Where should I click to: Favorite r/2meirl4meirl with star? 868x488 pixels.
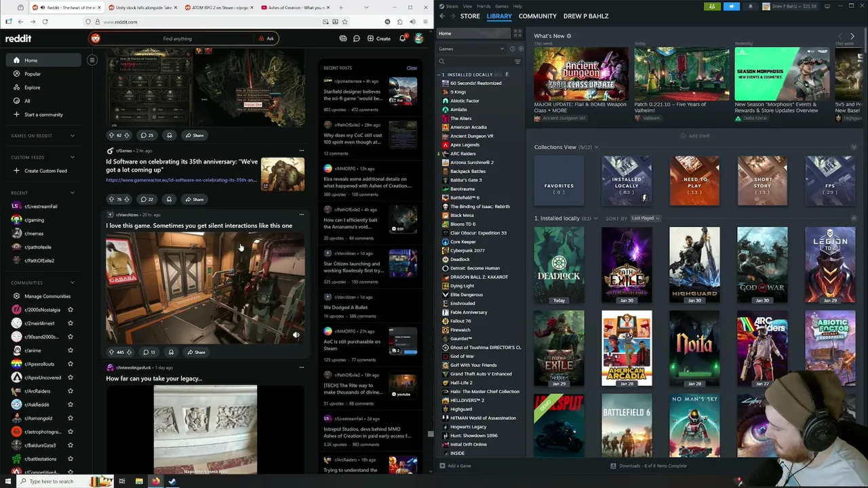click(70, 323)
